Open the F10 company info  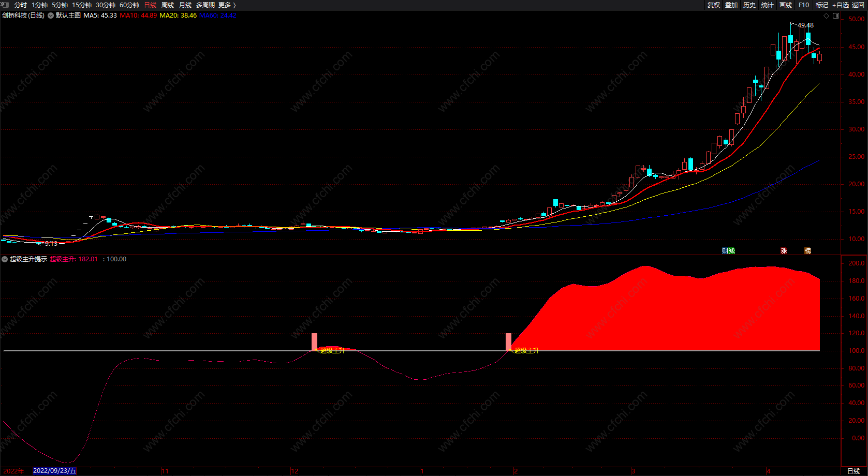804,5
